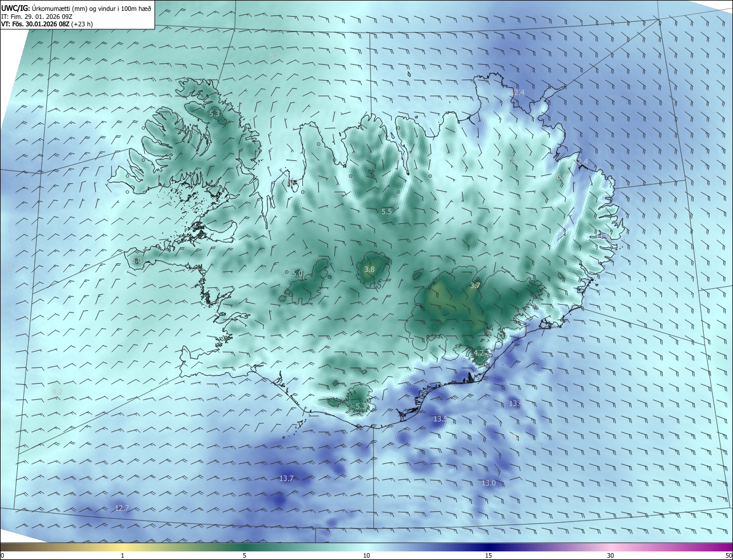Click the 12.7 value in the southwest ocean
The width and height of the screenshot is (733, 560).
pos(122,508)
